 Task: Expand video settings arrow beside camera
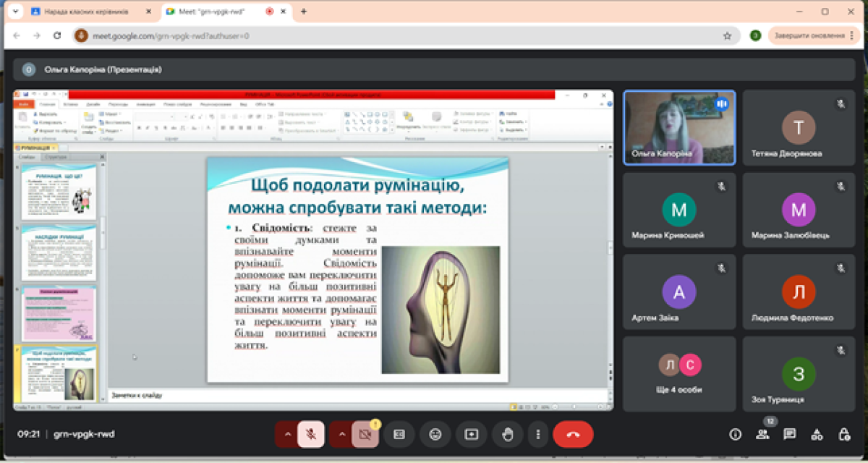tap(342, 434)
